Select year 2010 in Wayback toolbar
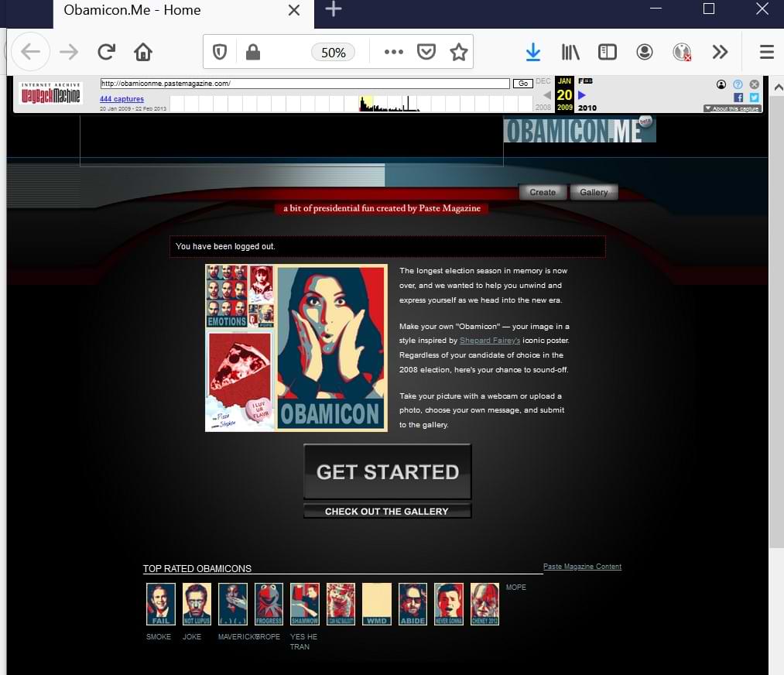The width and height of the screenshot is (784, 675). pyautogui.click(x=587, y=108)
